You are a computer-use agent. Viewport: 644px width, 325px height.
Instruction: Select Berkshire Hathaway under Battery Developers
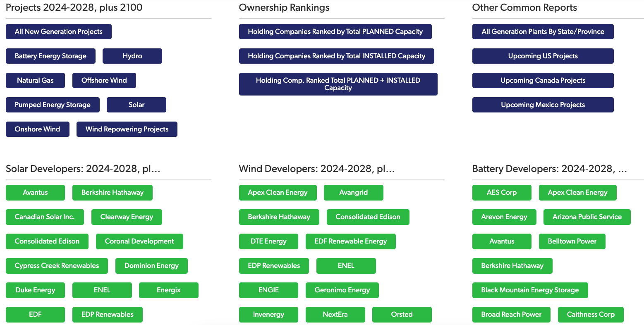coord(512,265)
